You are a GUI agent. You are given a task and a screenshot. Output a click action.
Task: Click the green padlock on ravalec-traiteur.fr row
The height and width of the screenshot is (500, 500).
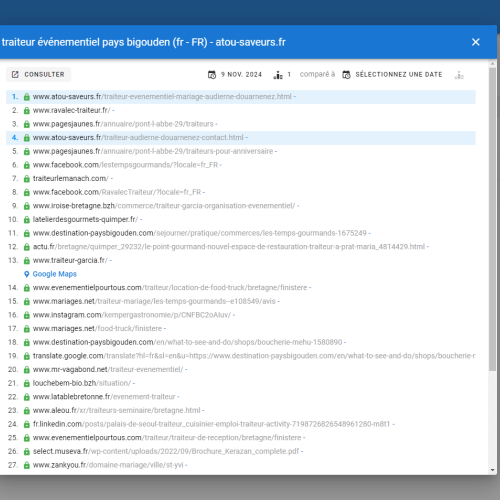(x=27, y=111)
